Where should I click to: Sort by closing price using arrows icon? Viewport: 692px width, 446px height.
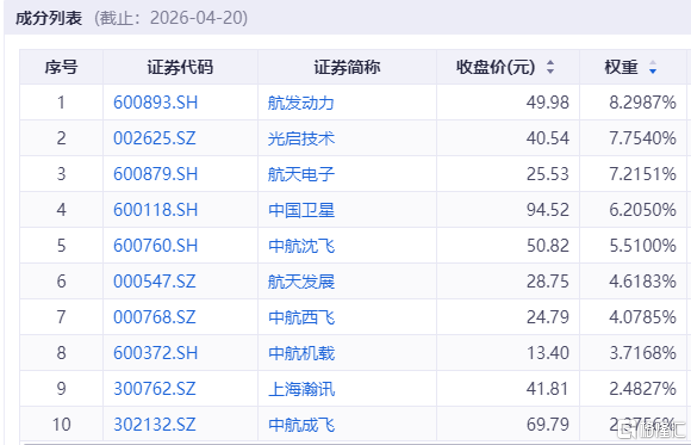click(550, 67)
